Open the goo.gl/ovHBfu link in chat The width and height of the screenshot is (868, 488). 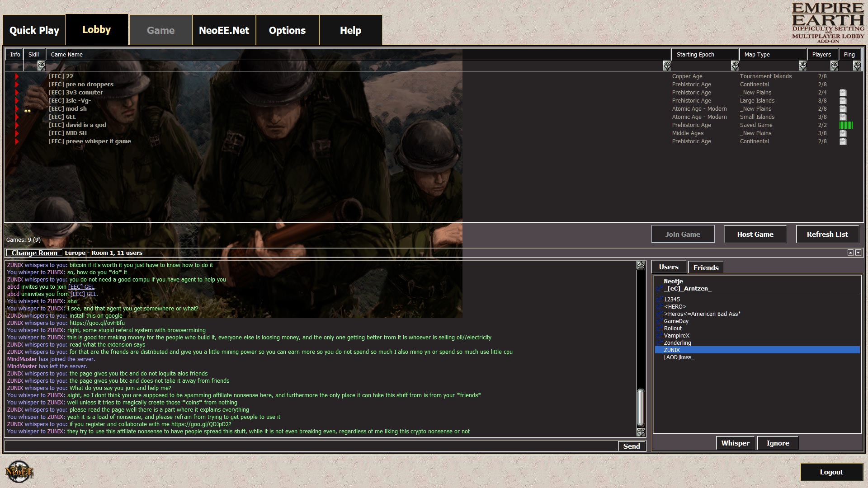point(97,323)
